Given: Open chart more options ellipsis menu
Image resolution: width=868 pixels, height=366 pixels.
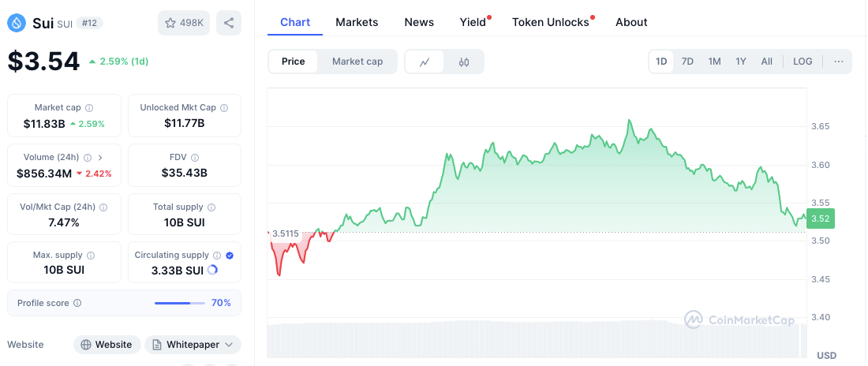Looking at the screenshot, I should (x=838, y=62).
